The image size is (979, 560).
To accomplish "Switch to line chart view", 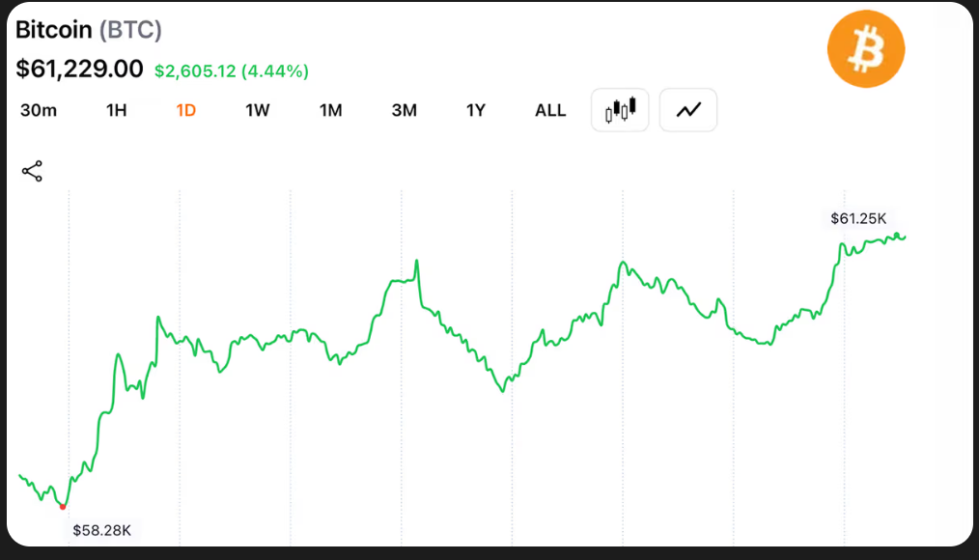I will tap(688, 110).
